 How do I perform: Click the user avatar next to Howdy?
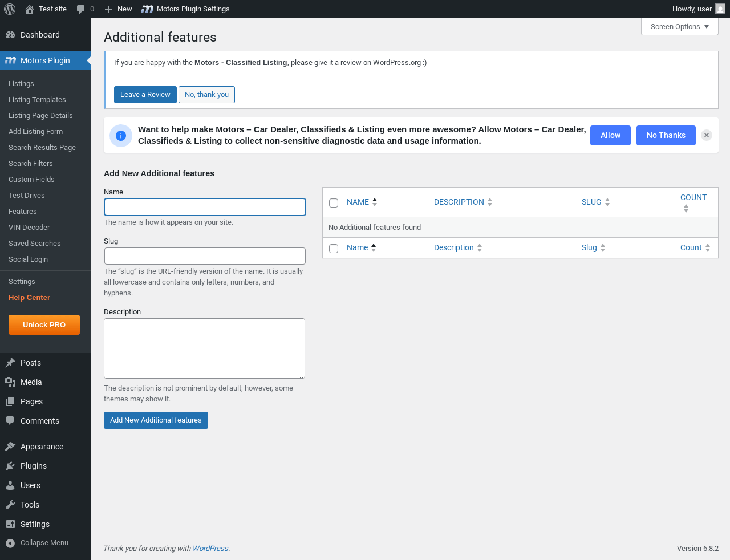(x=720, y=9)
